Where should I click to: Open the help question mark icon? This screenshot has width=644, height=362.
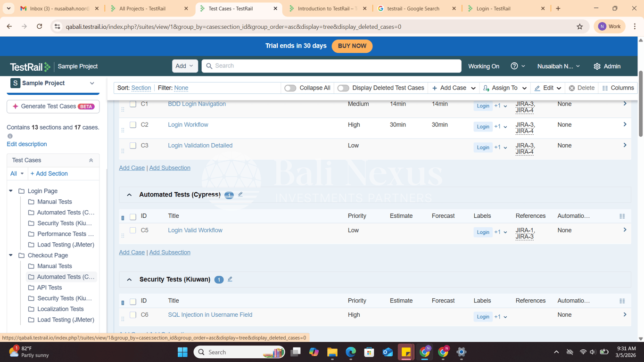coord(514,66)
